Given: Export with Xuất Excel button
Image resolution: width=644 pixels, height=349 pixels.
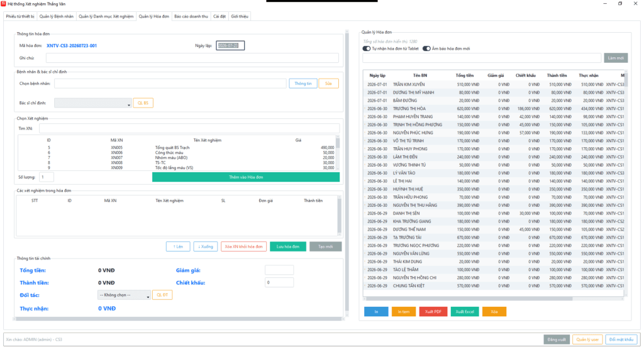Looking at the screenshot, I should 465,312.
